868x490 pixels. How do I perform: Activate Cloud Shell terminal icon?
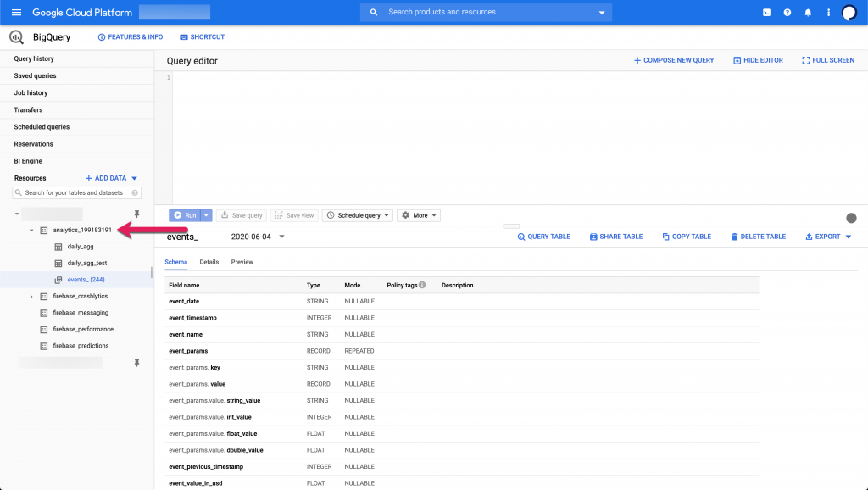(766, 13)
